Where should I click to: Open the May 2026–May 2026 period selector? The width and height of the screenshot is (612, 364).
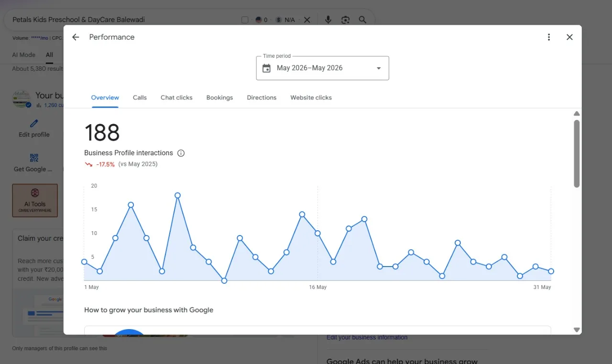(323, 68)
